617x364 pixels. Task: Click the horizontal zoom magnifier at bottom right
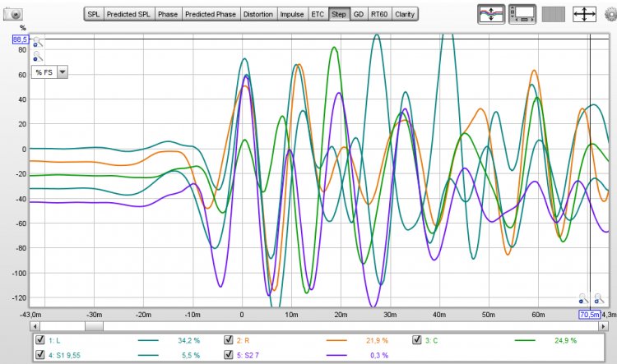(598, 301)
